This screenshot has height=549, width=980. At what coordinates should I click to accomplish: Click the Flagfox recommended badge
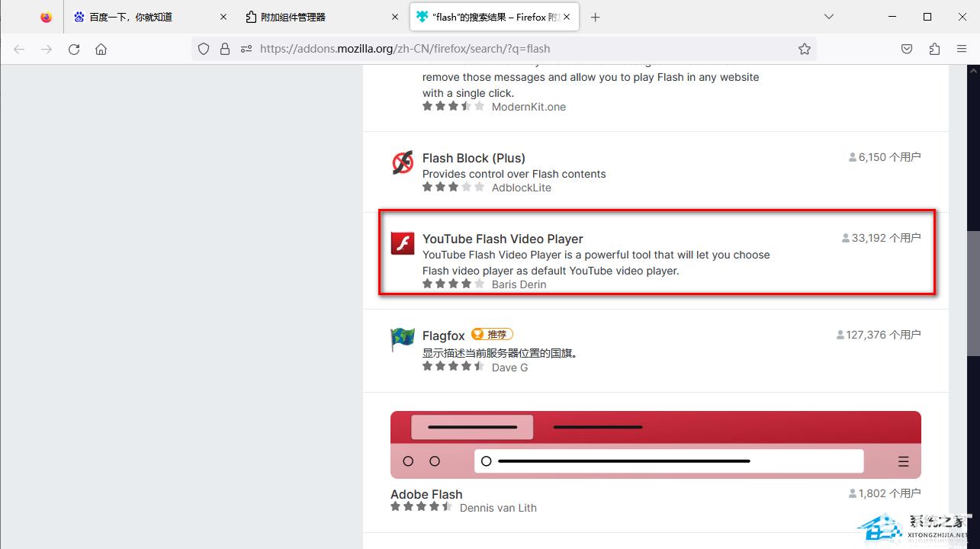click(x=492, y=334)
